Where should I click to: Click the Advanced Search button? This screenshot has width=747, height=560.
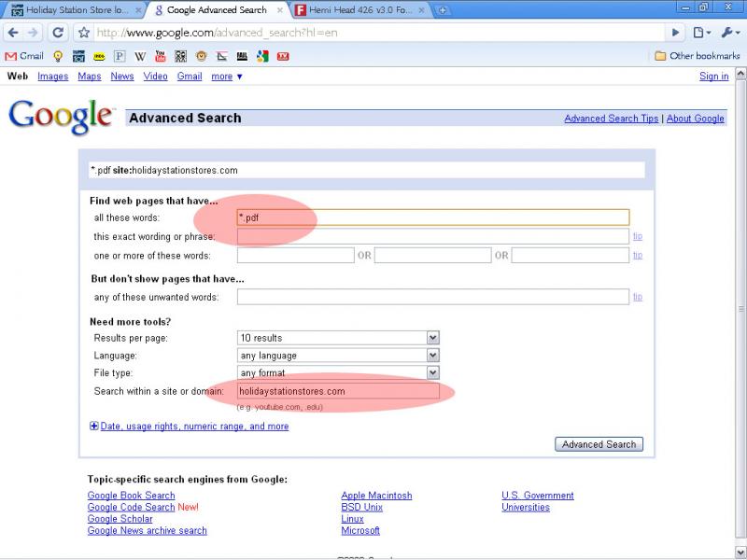coord(599,444)
